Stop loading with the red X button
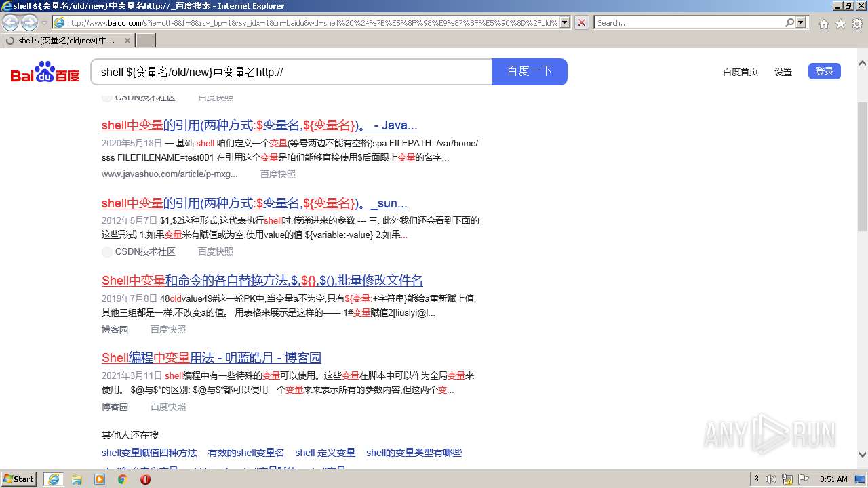Viewport: 868px width, 488px height. (581, 22)
